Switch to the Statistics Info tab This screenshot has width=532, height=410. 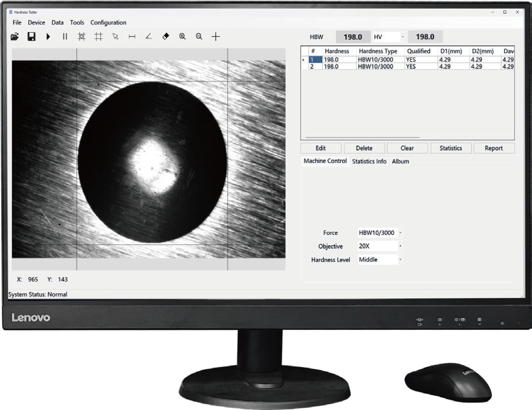pyautogui.click(x=369, y=161)
